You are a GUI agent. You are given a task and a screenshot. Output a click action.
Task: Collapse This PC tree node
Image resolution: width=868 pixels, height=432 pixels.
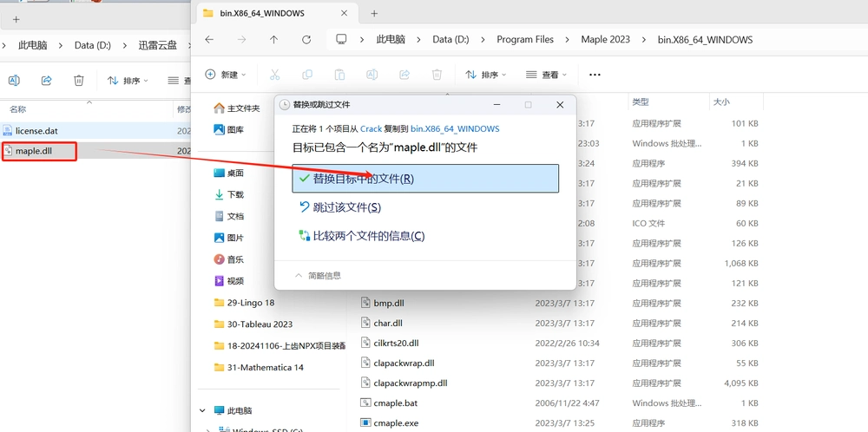pos(202,410)
